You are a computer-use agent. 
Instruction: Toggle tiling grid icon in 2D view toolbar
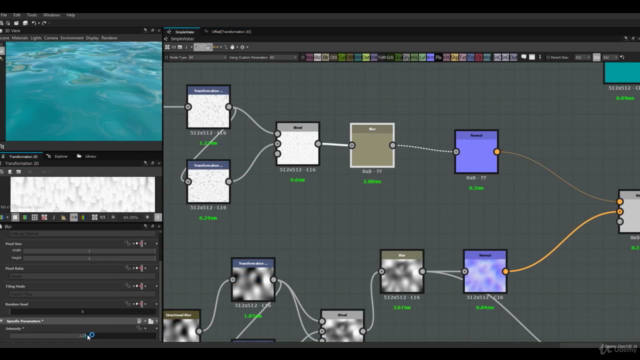point(35,218)
